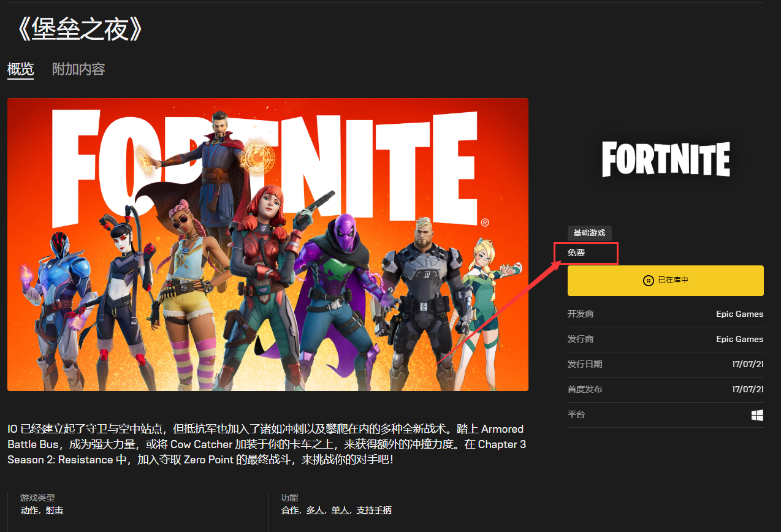Open the 单人 feature link
This screenshot has height=532, width=781.
[340, 510]
